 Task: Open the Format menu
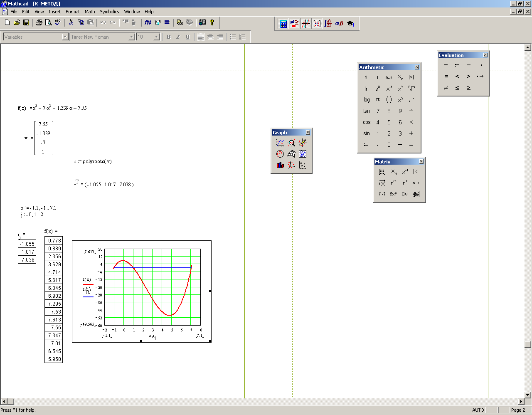[x=73, y=12]
